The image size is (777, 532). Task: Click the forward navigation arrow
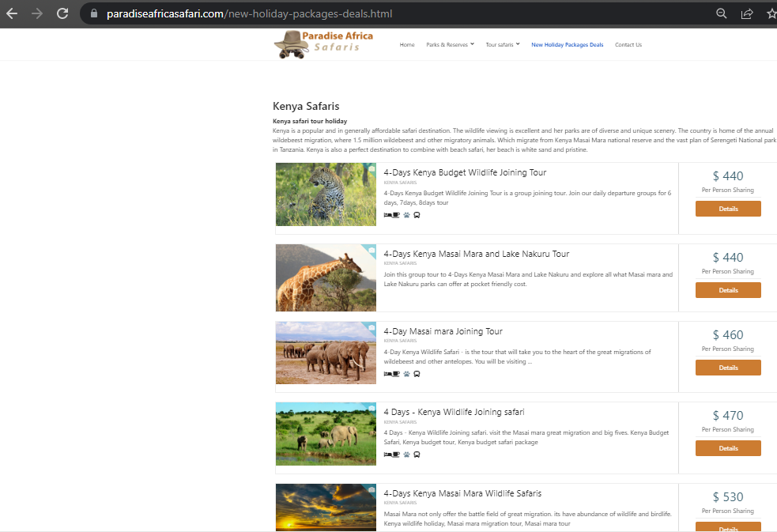[x=37, y=13]
